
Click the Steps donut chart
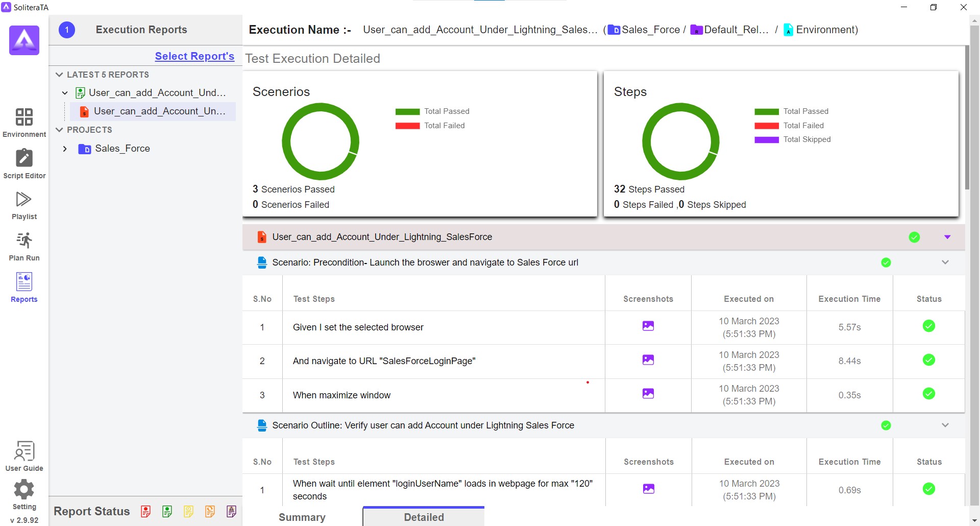[x=681, y=141]
